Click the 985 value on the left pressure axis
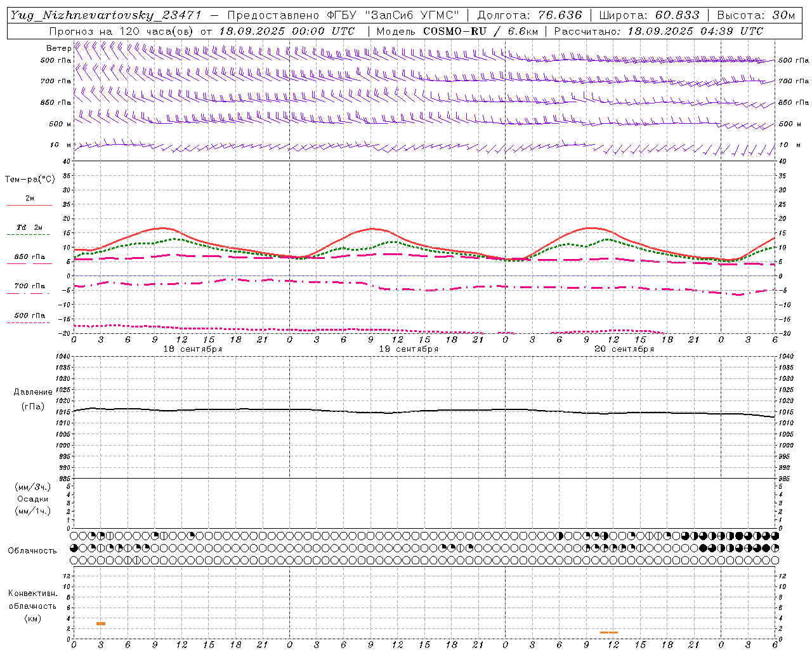The height and width of the screenshot is (650, 812). (x=65, y=479)
